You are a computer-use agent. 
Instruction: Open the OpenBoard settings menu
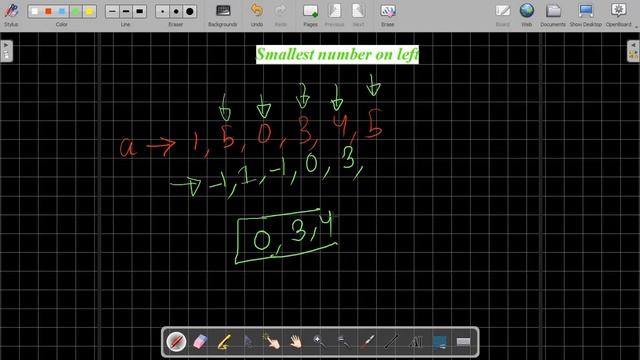click(618, 15)
